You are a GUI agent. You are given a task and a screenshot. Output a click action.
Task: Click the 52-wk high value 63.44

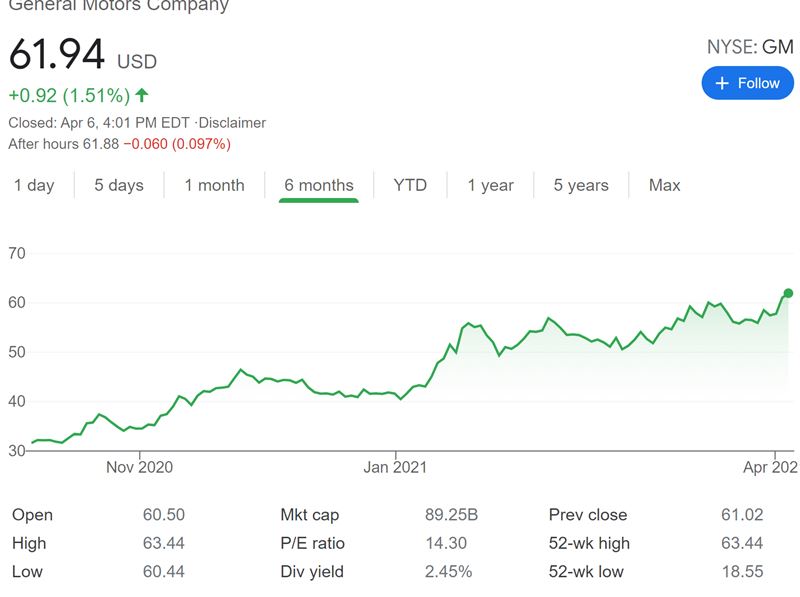[x=742, y=543]
